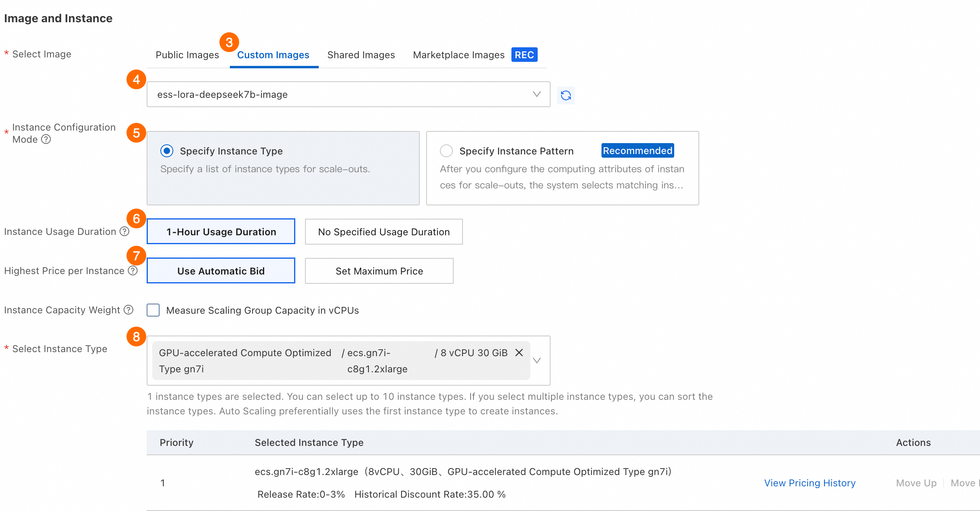Remove the selected ecs.gn7i-c8g1.2xlarge tag

point(519,353)
